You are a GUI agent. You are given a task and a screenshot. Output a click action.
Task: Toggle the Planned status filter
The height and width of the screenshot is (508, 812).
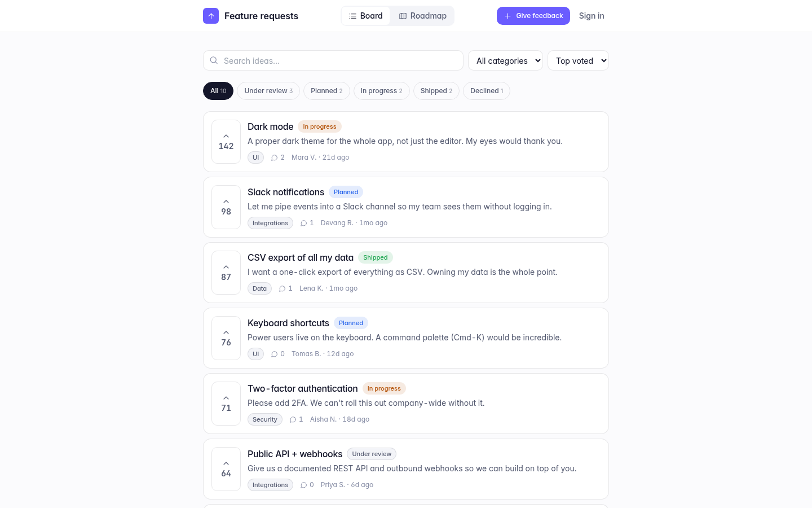[326, 91]
